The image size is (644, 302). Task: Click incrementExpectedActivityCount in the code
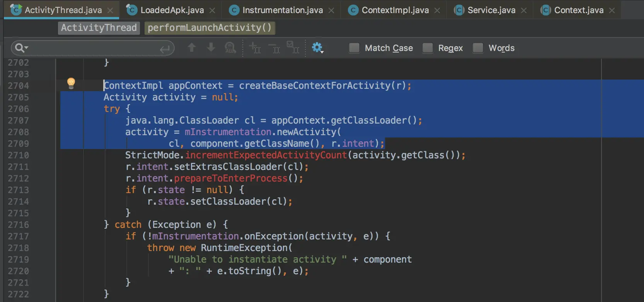pyautogui.click(x=266, y=155)
